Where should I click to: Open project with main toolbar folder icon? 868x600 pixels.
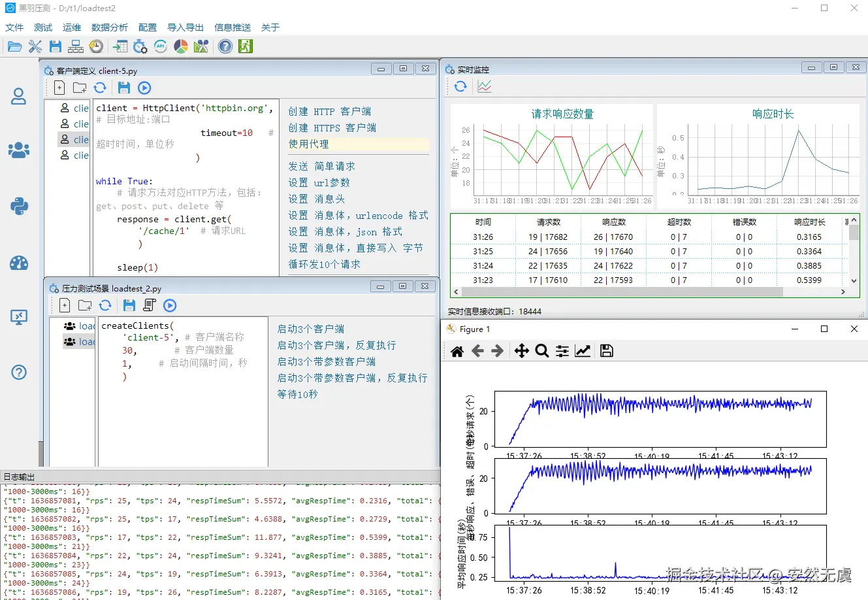tap(15, 46)
